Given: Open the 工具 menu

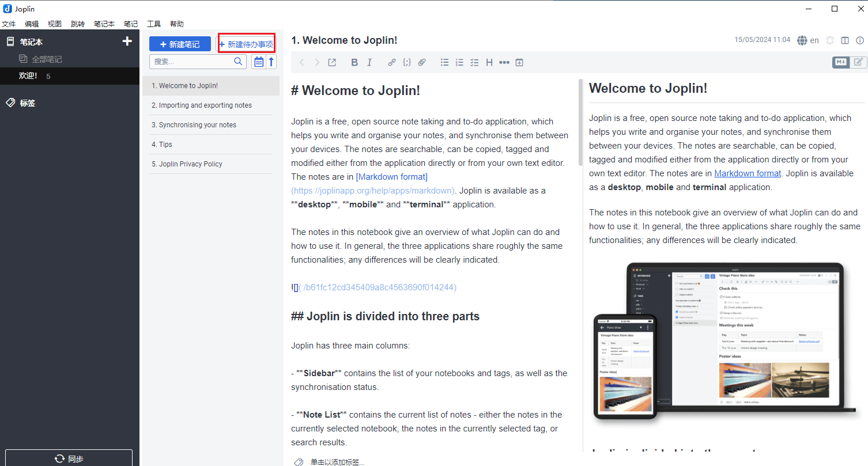Looking at the screenshot, I should click(154, 24).
